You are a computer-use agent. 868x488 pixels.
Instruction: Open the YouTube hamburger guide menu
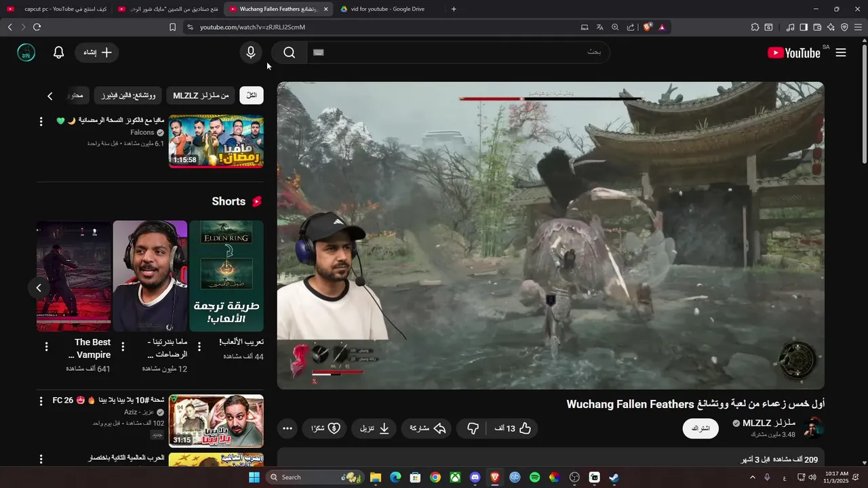pos(841,52)
